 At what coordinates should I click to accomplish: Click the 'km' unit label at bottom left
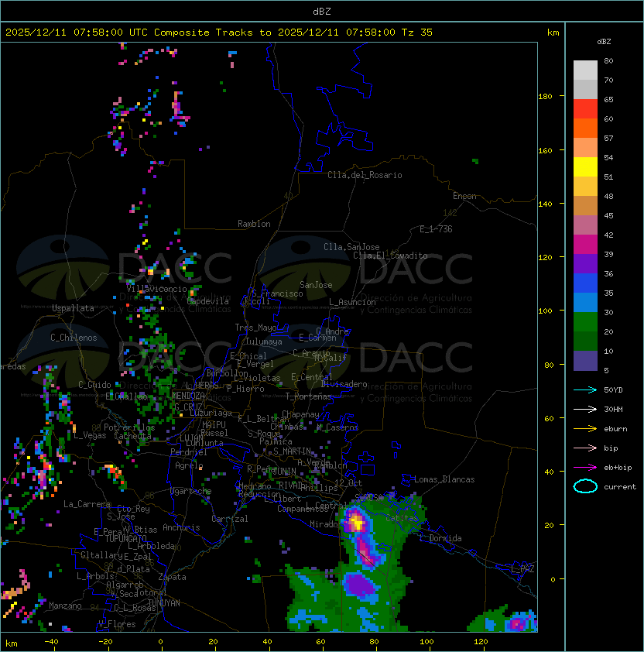click(12, 643)
